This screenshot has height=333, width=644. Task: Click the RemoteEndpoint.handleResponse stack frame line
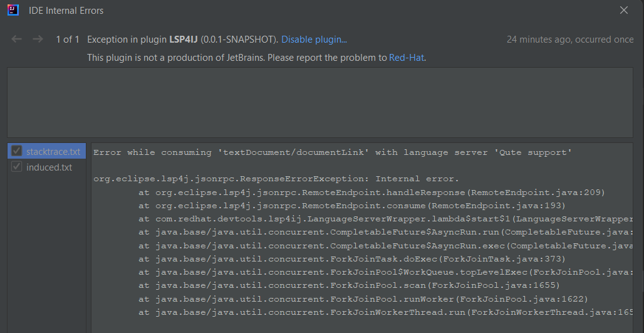click(371, 193)
